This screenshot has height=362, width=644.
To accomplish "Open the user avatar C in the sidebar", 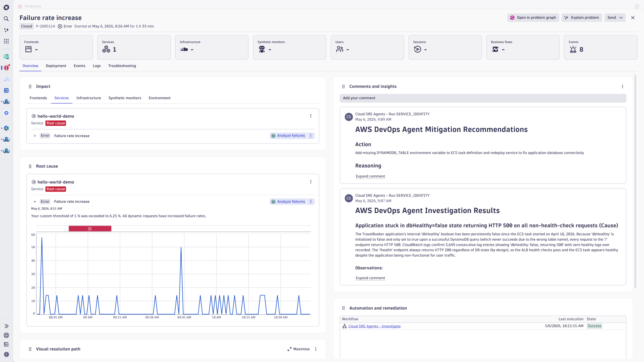I will click(x=6, y=354).
